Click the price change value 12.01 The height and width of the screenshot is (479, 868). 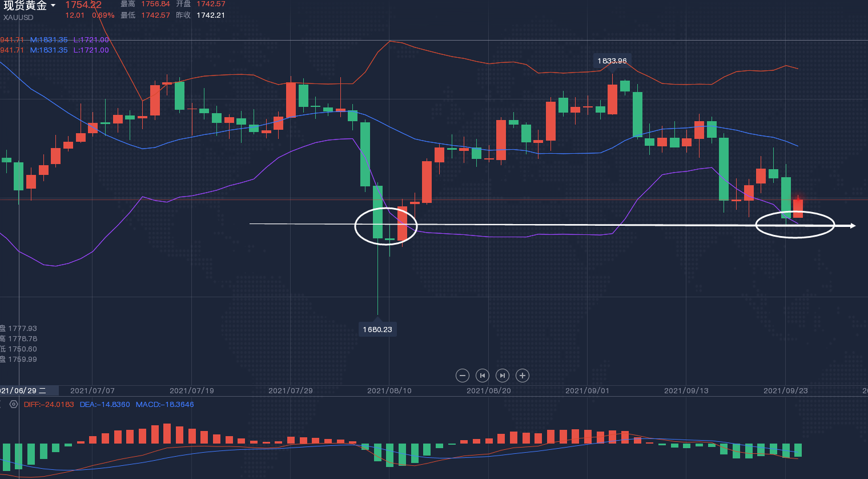tap(75, 15)
